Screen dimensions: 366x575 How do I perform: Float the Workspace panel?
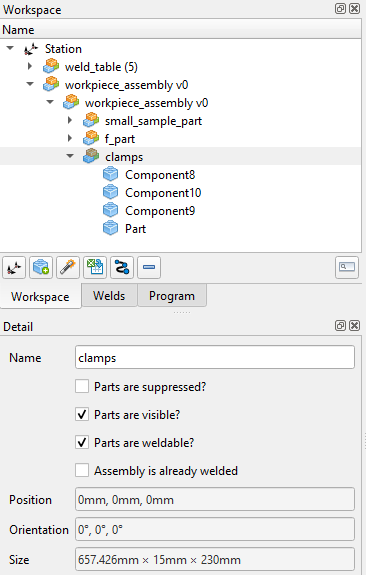point(340,8)
